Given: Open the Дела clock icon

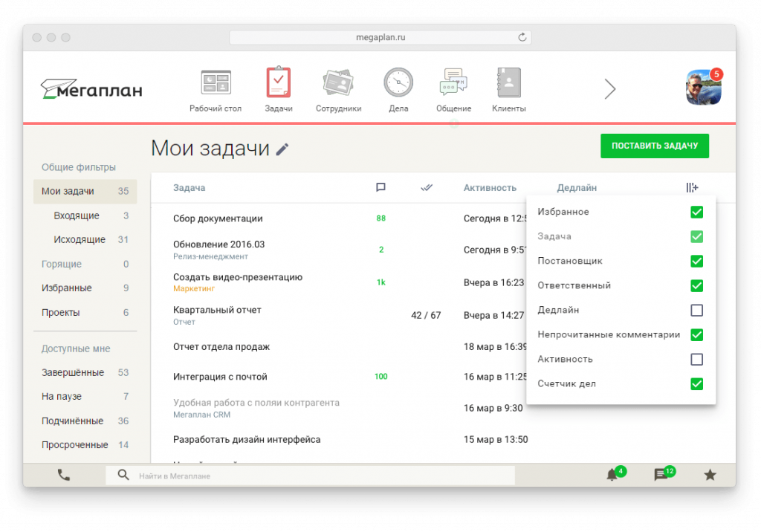Looking at the screenshot, I should pos(398,82).
